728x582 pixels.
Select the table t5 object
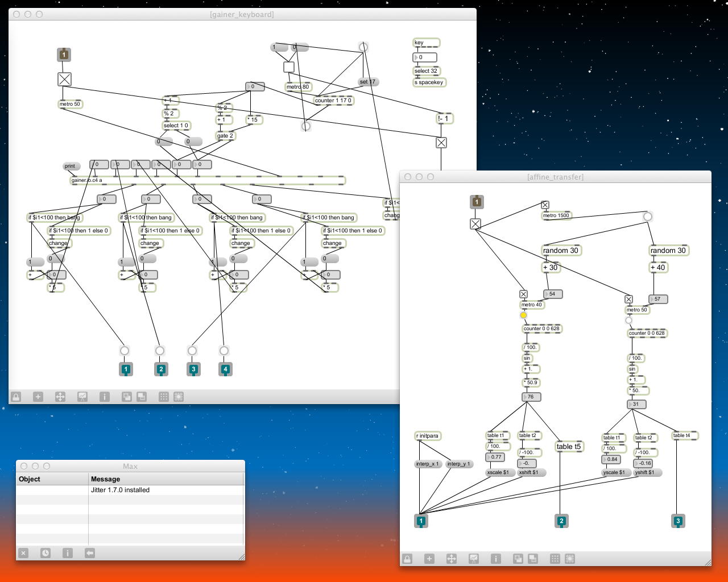(569, 447)
